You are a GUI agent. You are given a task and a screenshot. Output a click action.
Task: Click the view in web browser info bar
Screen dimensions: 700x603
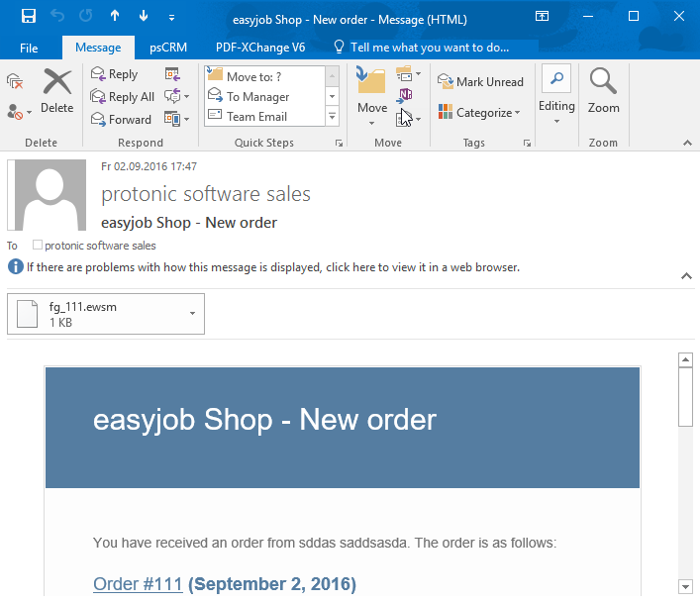point(272,267)
